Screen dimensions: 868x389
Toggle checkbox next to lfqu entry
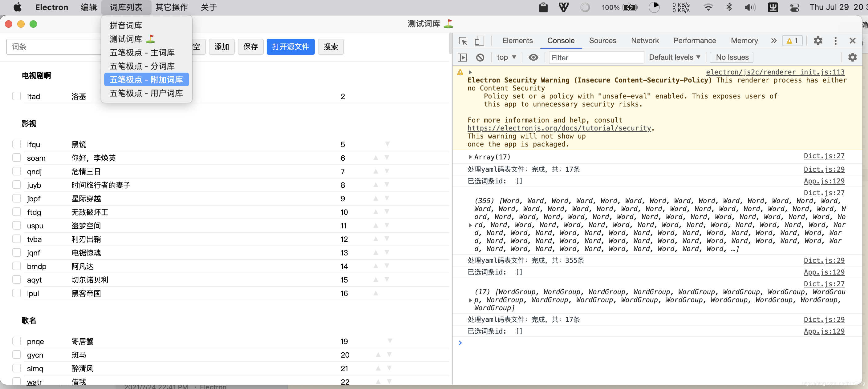click(x=16, y=144)
